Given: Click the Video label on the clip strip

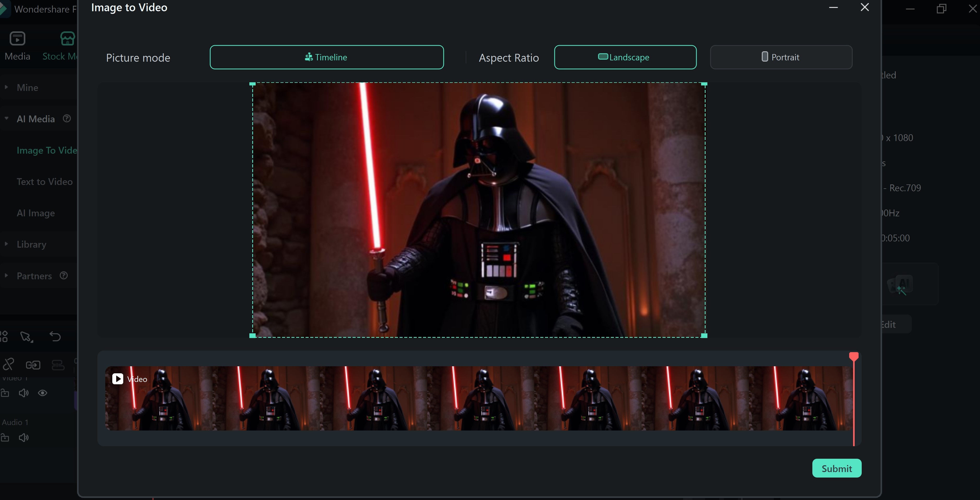Looking at the screenshot, I should click(137, 379).
